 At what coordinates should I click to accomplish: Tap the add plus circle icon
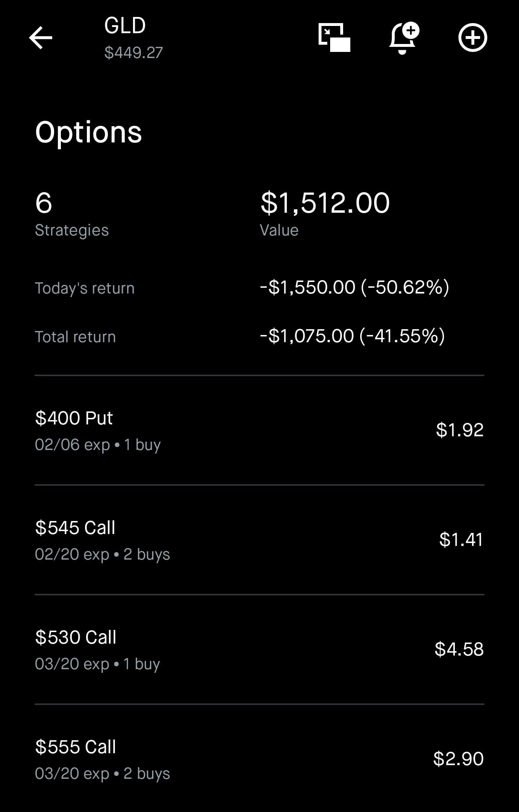pos(473,37)
